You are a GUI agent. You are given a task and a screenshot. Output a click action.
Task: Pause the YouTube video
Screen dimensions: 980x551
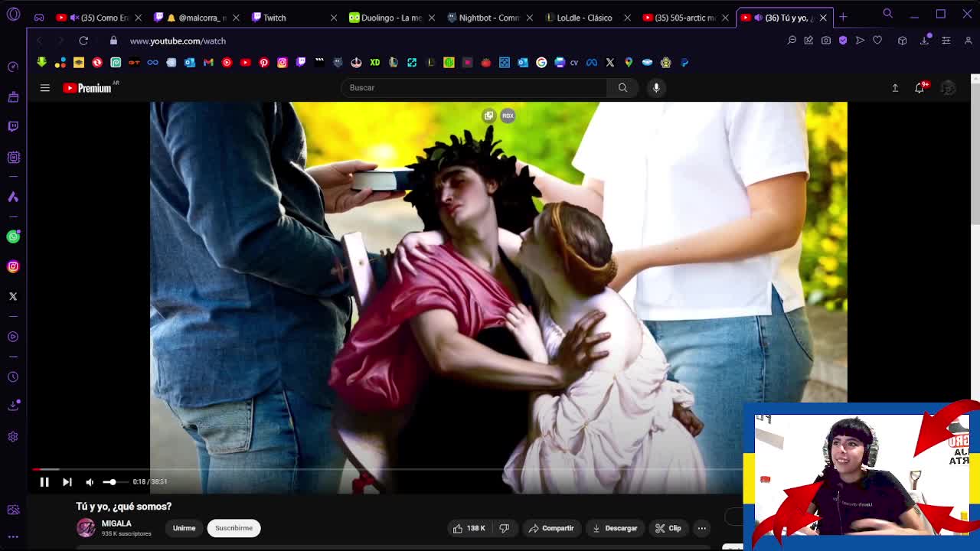pos(44,481)
